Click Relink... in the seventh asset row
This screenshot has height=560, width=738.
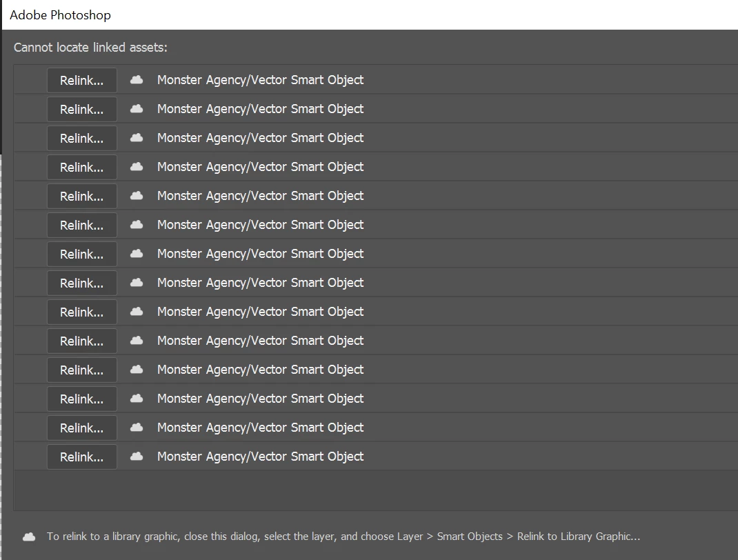82,254
